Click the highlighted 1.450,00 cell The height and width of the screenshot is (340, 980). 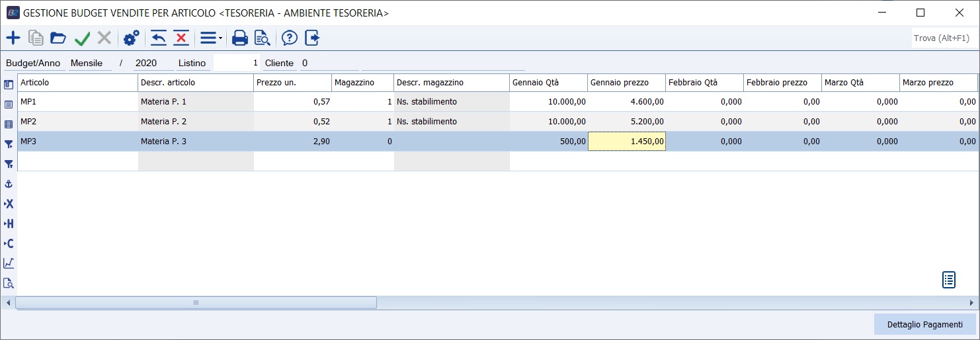click(626, 142)
